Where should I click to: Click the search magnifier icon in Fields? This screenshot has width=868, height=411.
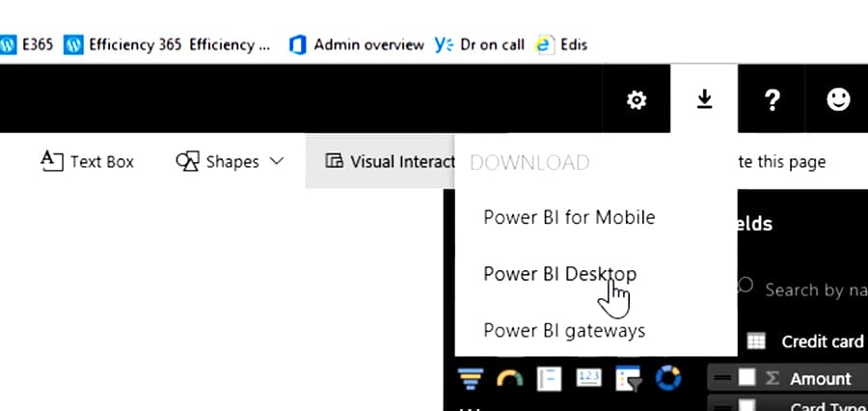click(x=746, y=286)
